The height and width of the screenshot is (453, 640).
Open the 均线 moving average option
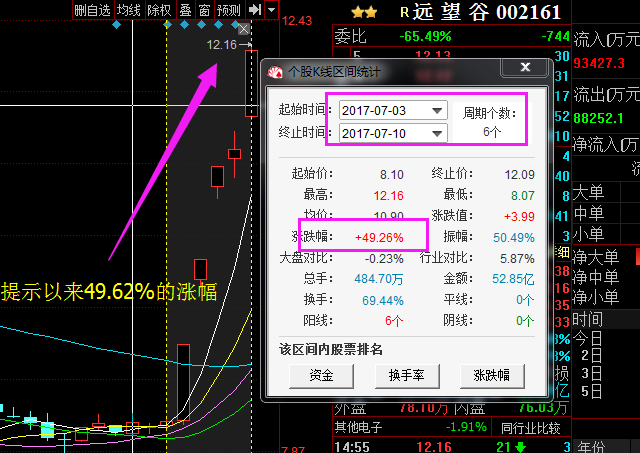(128, 10)
